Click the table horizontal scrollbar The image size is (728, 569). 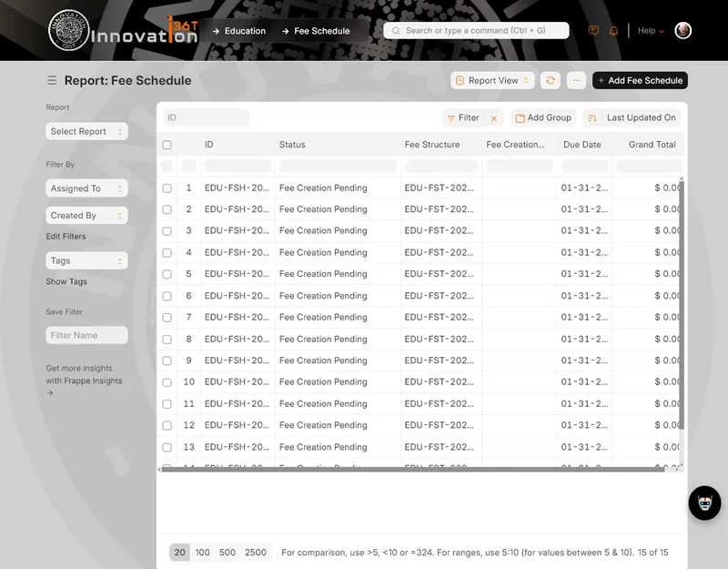[x=413, y=469]
